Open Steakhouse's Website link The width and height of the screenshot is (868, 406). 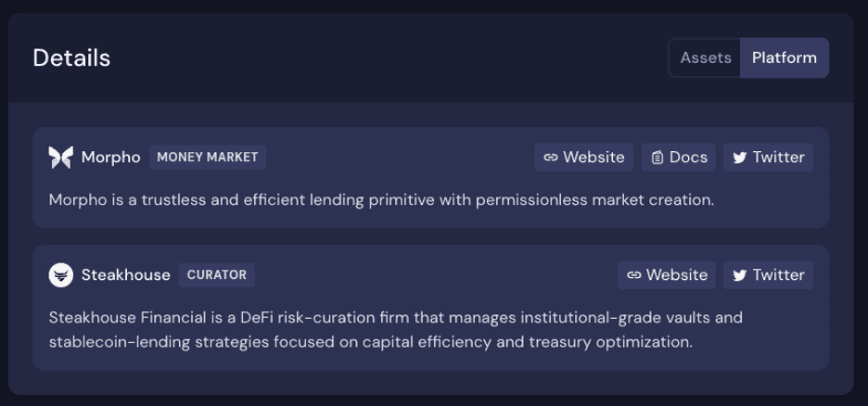point(668,275)
